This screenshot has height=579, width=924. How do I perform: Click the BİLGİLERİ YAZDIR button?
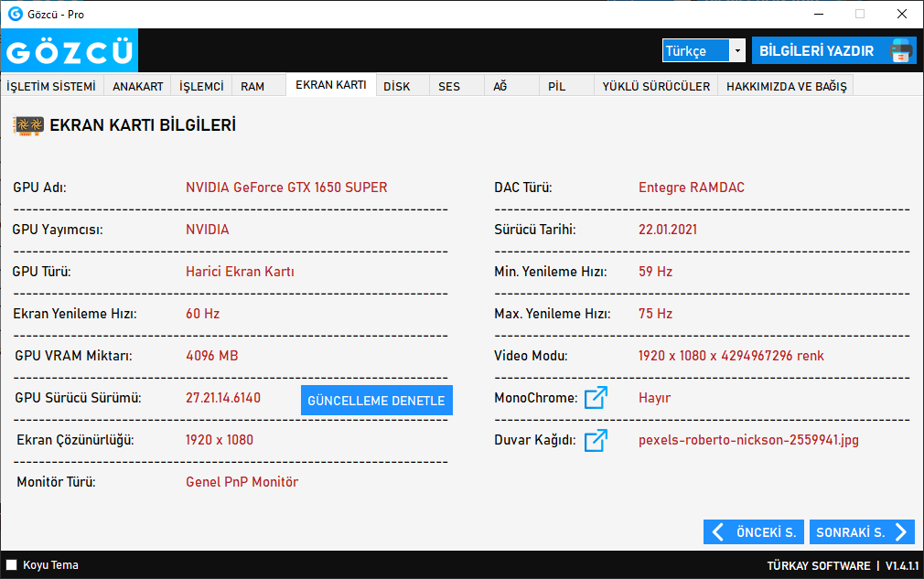pyautogui.click(x=833, y=50)
